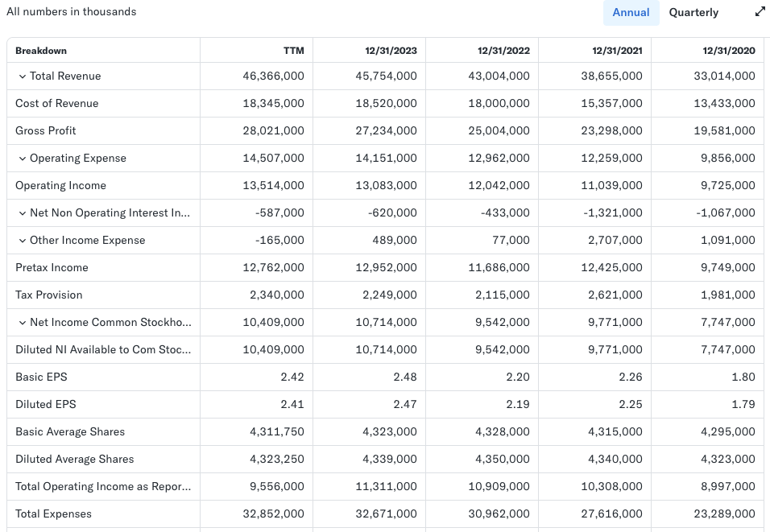Click 2022 Diluted Average Shares 4,350,000

pyautogui.click(x=503, y=460)
